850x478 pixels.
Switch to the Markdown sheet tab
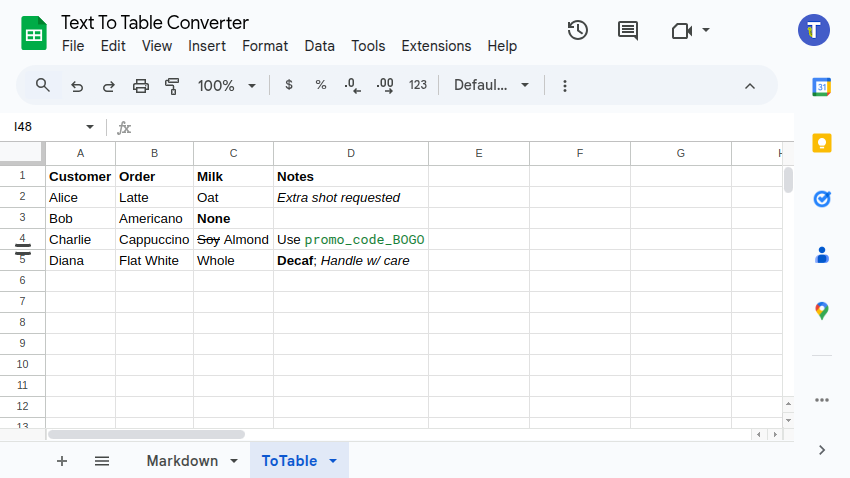182,461
